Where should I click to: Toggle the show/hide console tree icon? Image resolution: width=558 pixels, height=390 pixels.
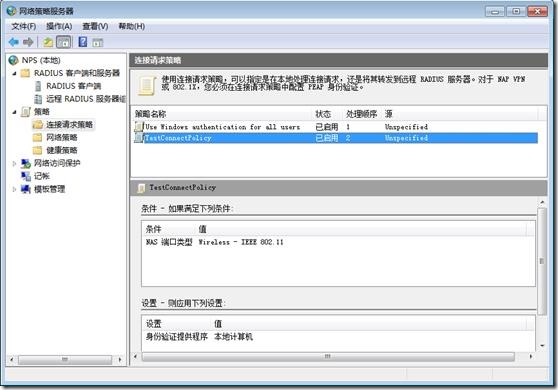coord(64,42)
